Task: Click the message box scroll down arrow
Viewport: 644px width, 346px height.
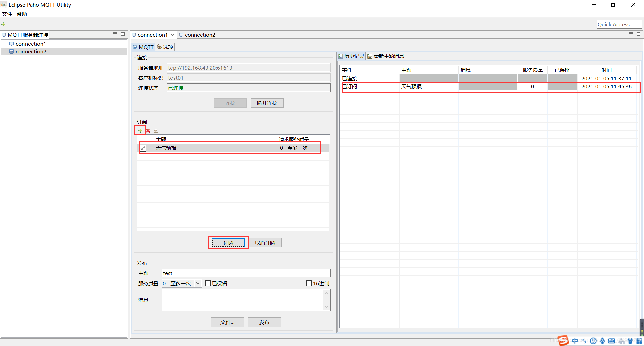Action: pyautogui.click(x=327, y=307)
